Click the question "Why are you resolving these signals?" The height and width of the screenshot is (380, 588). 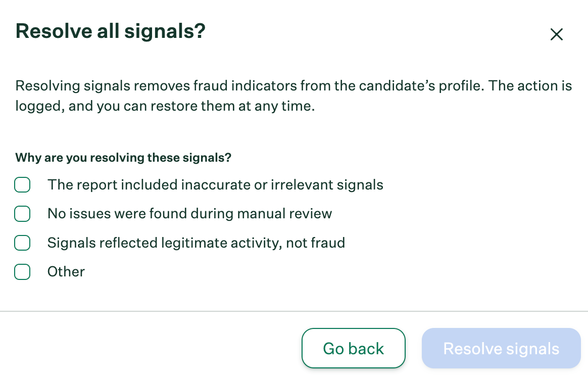pos(123,158)
